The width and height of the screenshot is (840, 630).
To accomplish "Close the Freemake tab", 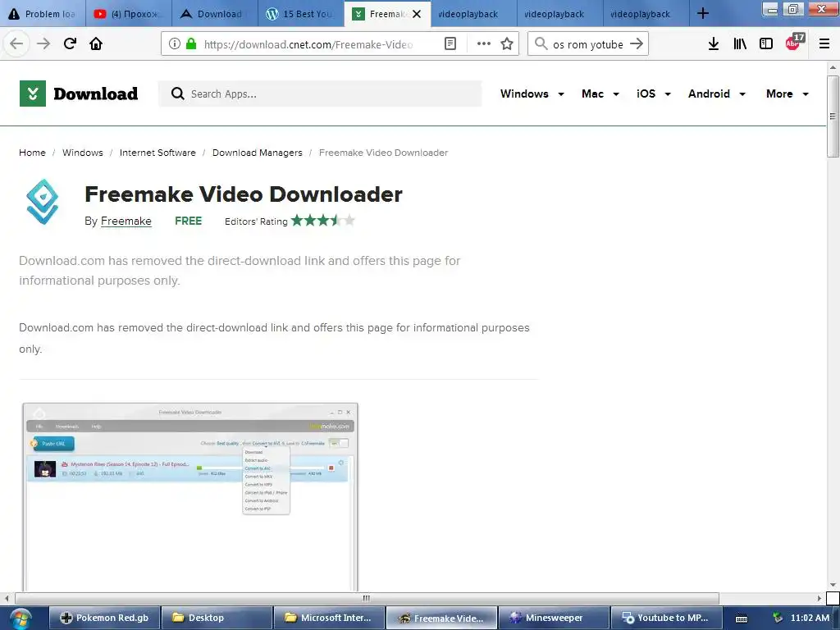I will pos(417,14).
